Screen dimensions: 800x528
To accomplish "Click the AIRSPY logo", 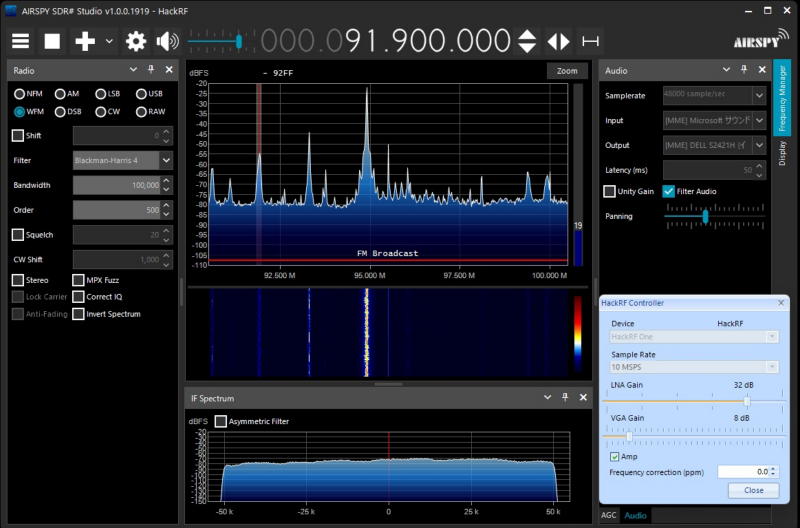I will point(761,39).
